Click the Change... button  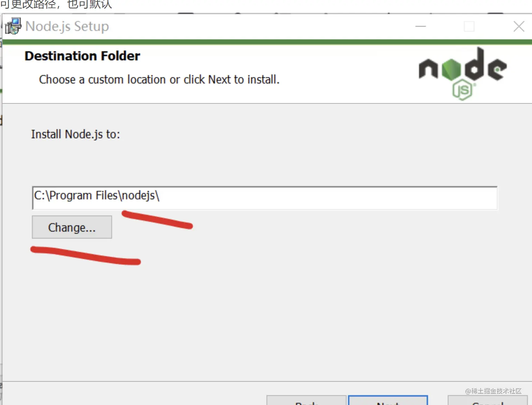click(72, 227)
